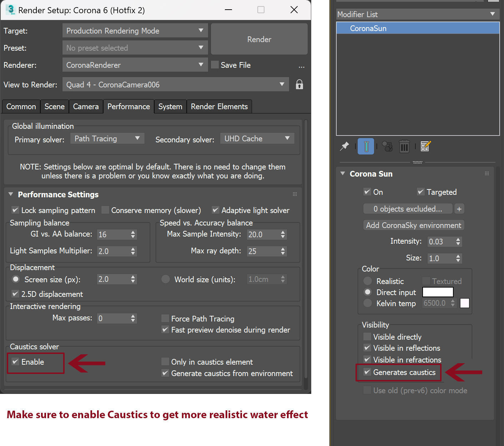Select CoronaSun in modifier stack
This screenshot has height=446, width=504.
(x=418, y=28)
